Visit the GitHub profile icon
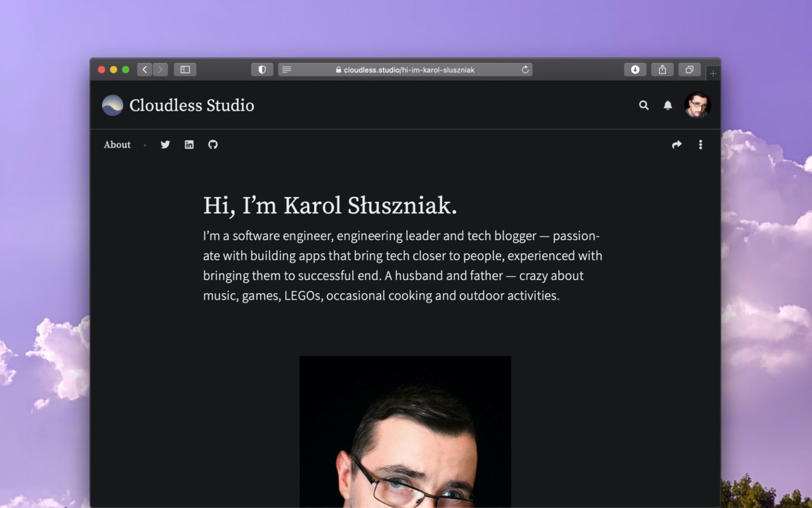 213,145
